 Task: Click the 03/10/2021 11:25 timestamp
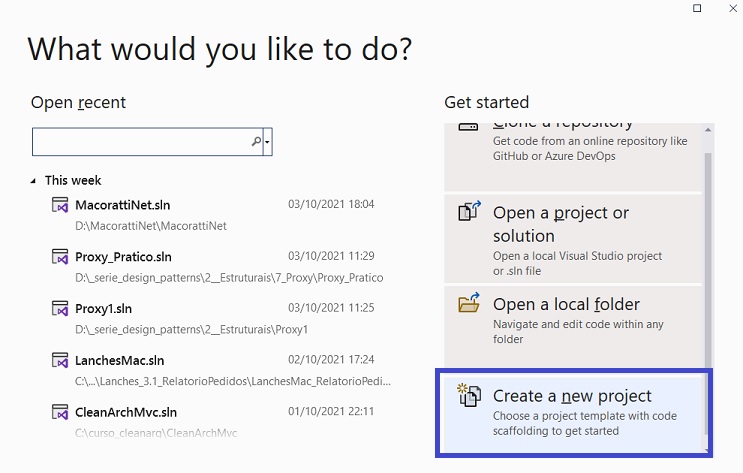331,308
